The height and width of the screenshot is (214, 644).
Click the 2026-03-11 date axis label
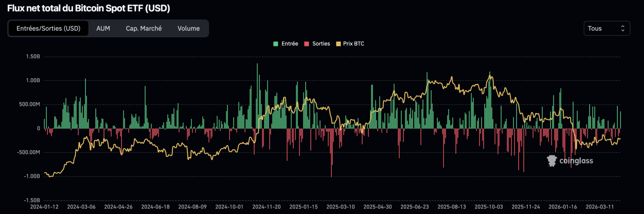click(599, 207)
